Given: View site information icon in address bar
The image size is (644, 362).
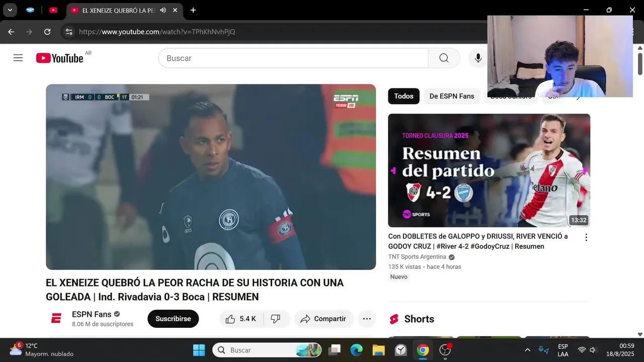Looking at the screenshot, I should pos(69,32).
